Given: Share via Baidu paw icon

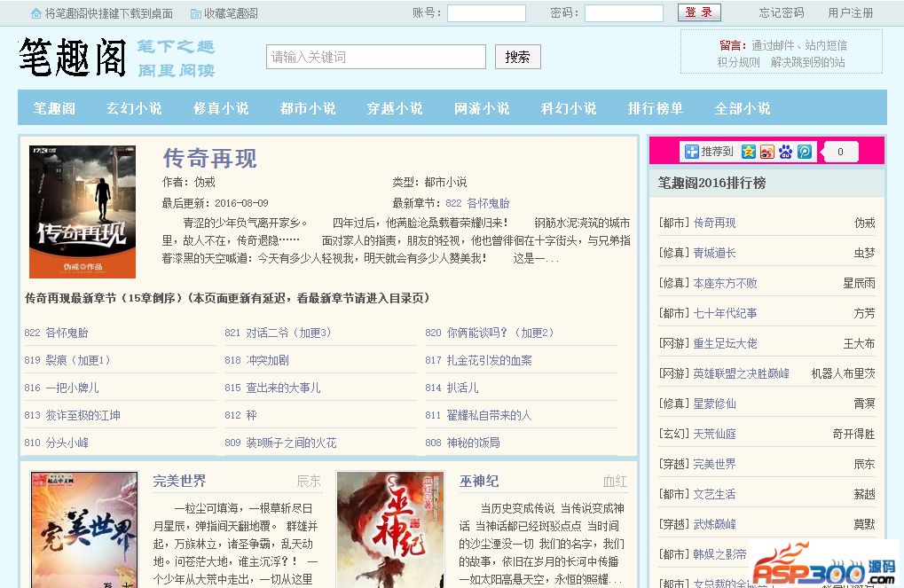Looking at the screenshot, I should coord(785,152).
